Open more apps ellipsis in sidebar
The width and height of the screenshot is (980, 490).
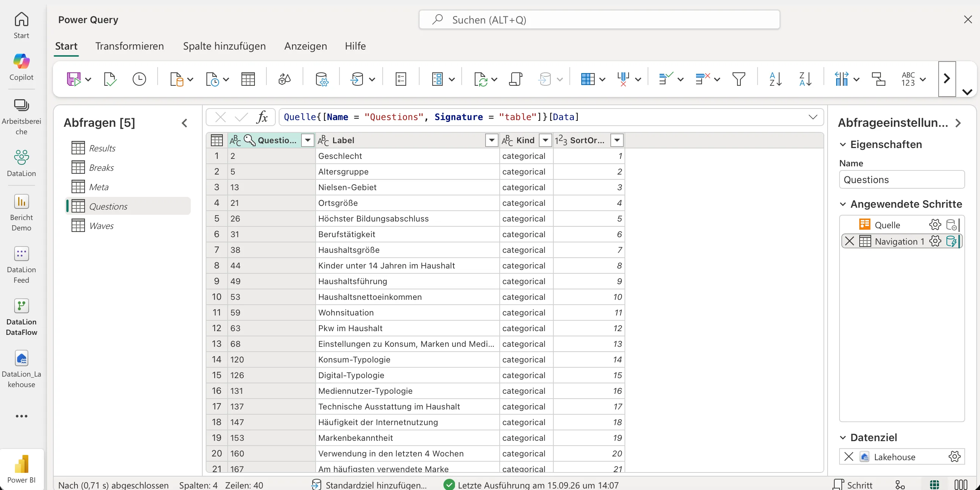coord(21,416)
